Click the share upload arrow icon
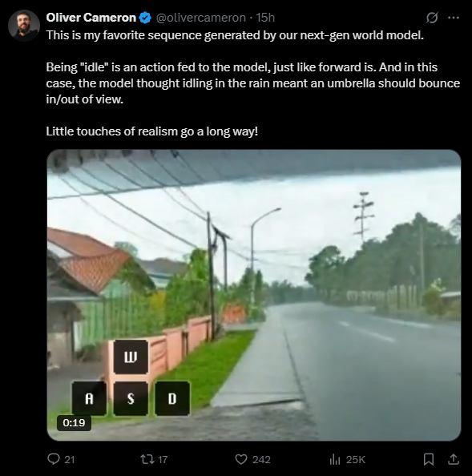 click(x=454, y=459)
